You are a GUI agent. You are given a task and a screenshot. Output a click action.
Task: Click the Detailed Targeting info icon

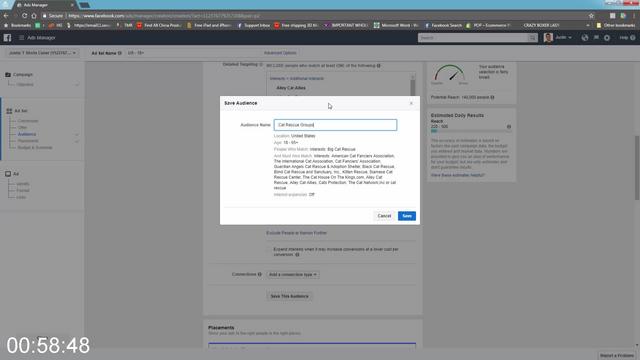click(261, 64)
